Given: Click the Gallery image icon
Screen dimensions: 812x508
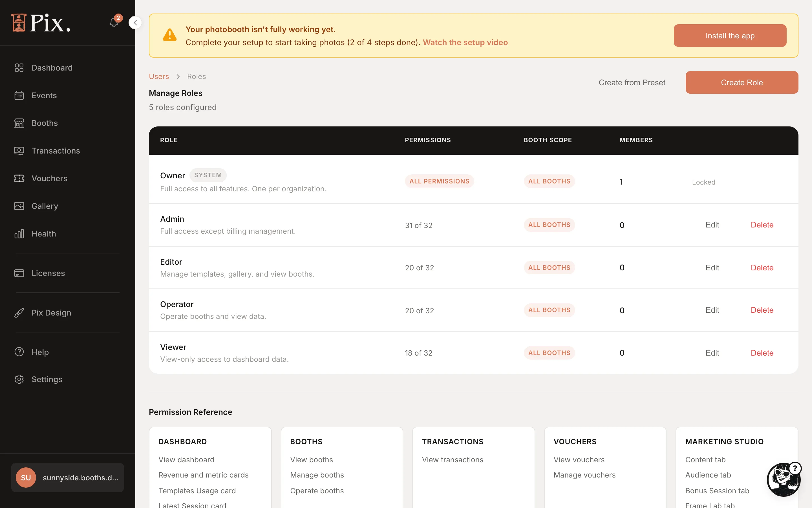Looking at the screenshot, I should (19, 206).
